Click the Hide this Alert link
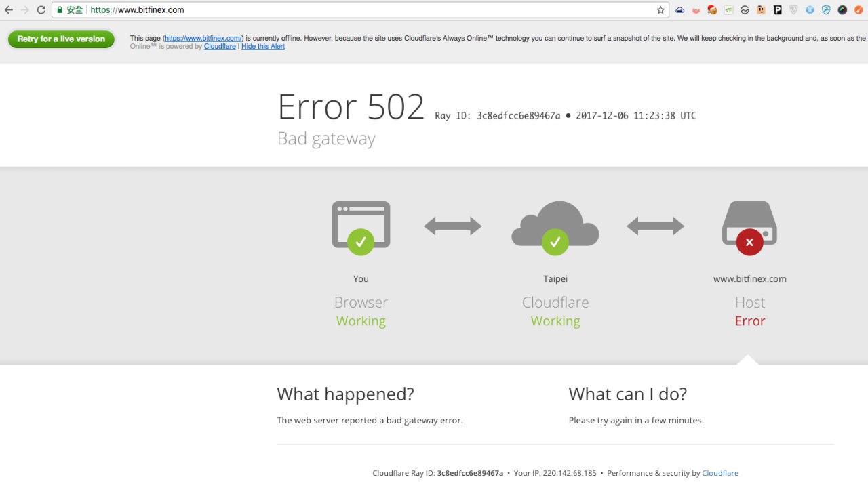This screenshot has height=496, width=868. pyautogui.click(x=263, y=47)
